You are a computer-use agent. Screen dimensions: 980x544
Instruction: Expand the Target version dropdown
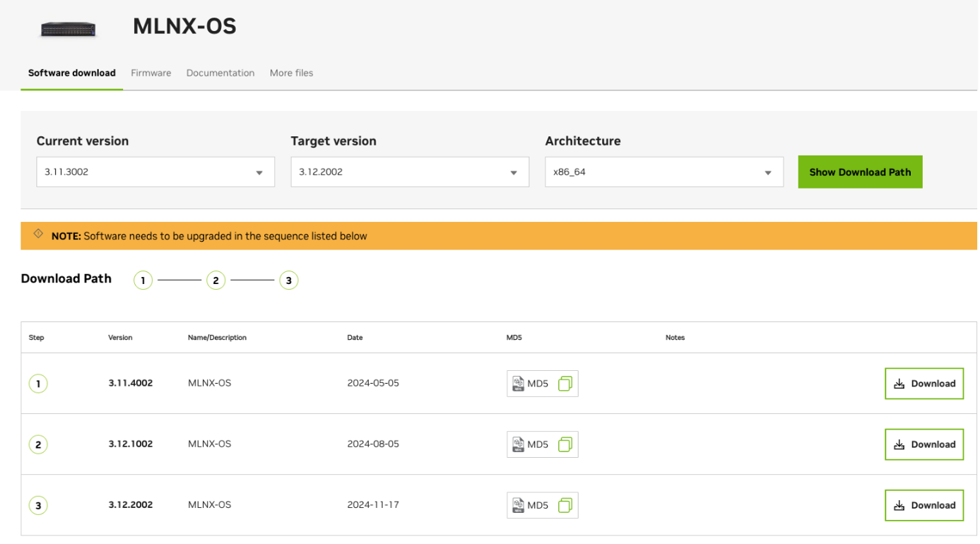click(x=410, y=172)
